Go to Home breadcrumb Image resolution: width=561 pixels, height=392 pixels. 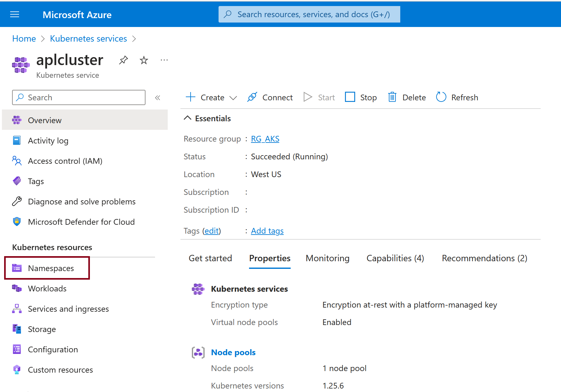(x=24, y=38)
